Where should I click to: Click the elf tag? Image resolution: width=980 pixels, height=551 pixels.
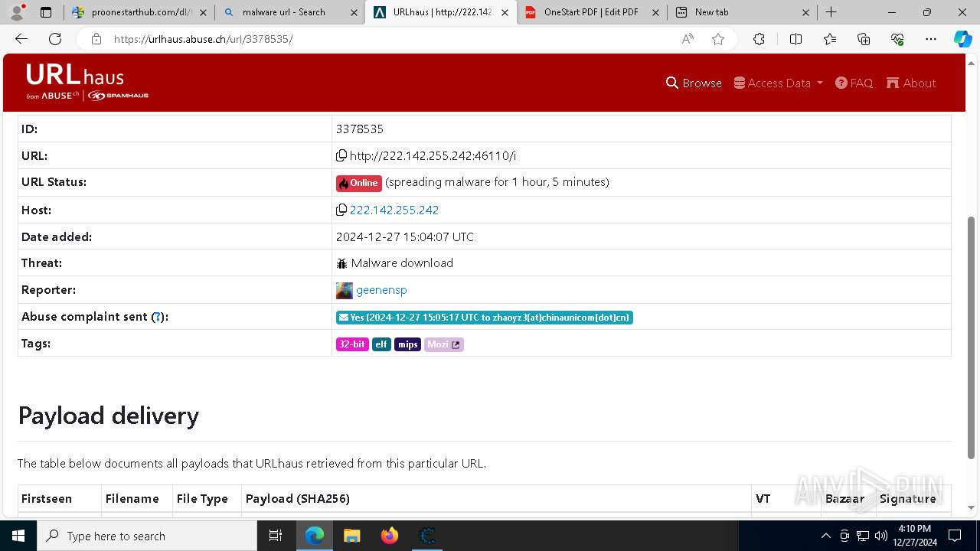pyautogui.click(x=381, y=344)
